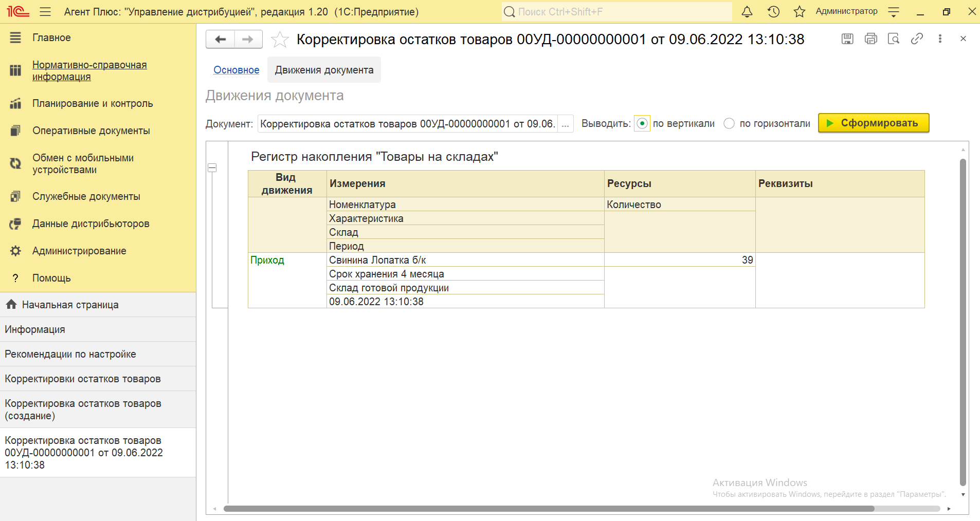Screen dimensions: 980x521
Task: Click the mobile exchange sync arrows icon
Action: point(15,163)
